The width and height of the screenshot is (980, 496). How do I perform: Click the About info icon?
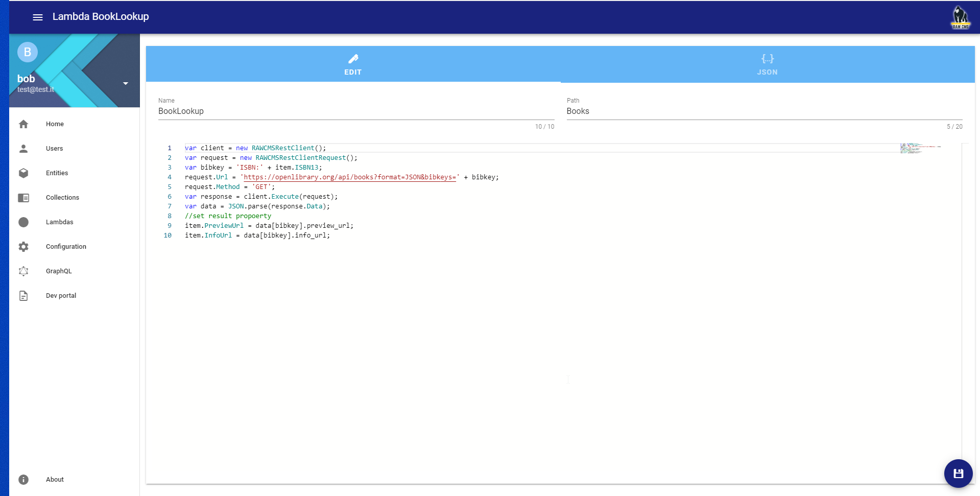[23, 480]
